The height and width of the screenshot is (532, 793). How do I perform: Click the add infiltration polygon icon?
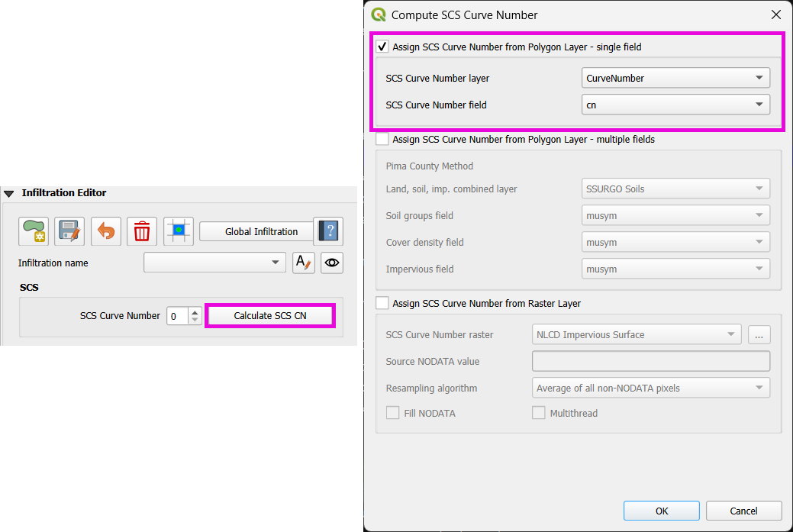(34, 231)
